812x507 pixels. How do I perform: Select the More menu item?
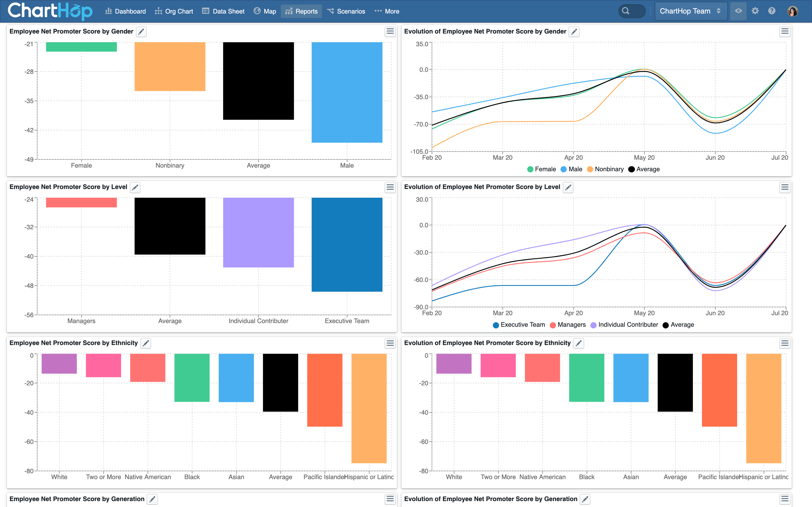pos(392,11)
